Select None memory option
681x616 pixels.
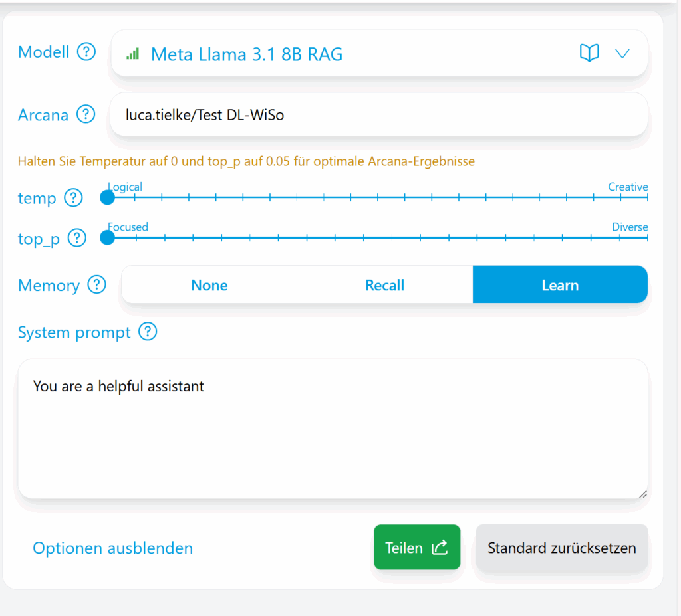coord(209,285)
